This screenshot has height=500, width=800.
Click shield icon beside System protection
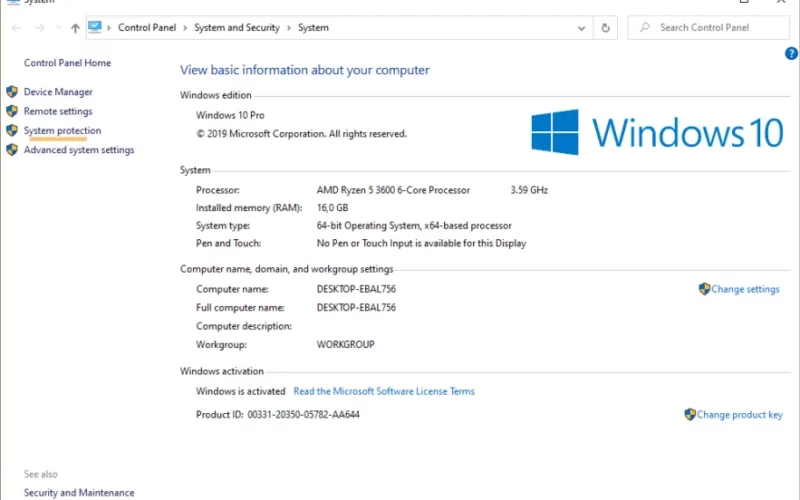click(x=12, y=131)
